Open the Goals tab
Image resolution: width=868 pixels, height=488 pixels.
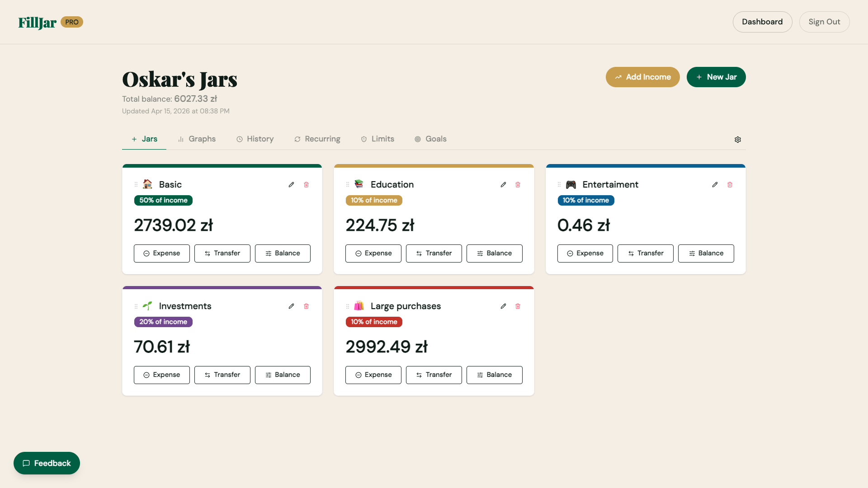431,139
